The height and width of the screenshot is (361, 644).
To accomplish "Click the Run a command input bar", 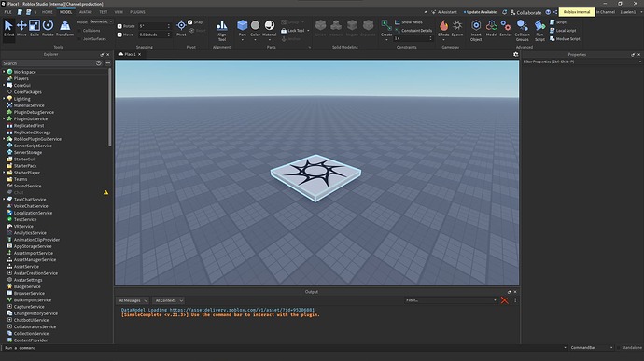I will click(285, 348).
